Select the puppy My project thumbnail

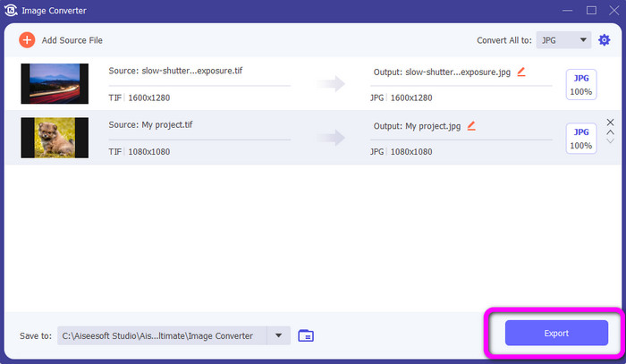pos(55,138)
